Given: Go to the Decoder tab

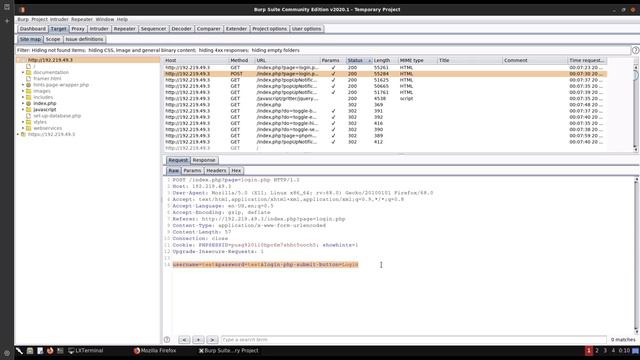Looking at the screenshot, I should [x=181, y=29].
